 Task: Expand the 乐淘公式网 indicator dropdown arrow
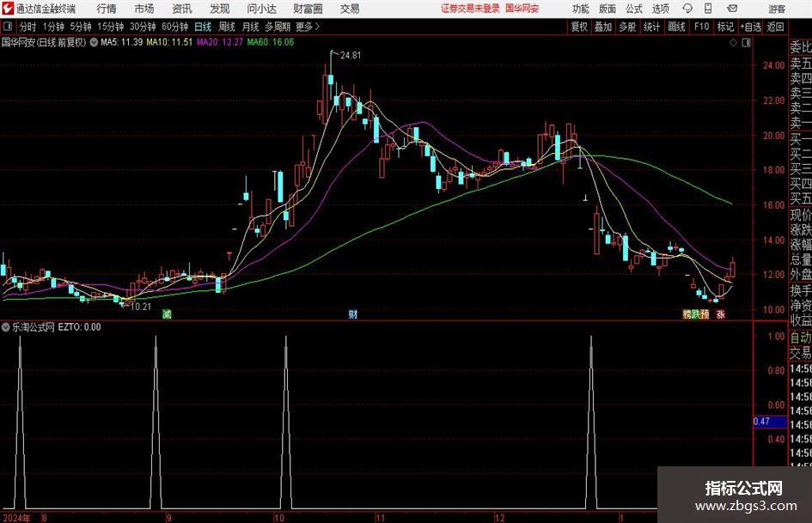coord(6,327)
